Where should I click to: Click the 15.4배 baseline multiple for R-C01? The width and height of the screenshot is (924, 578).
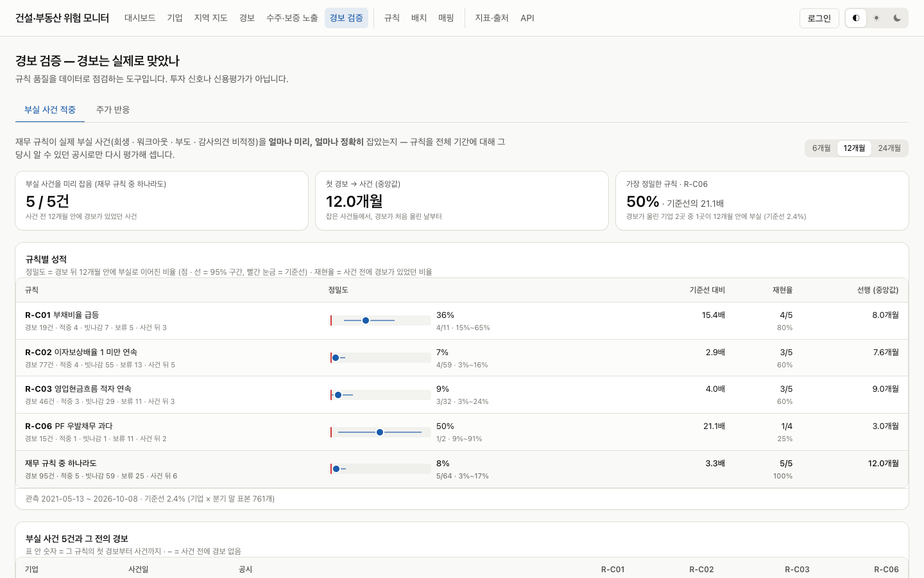point(714,315)
